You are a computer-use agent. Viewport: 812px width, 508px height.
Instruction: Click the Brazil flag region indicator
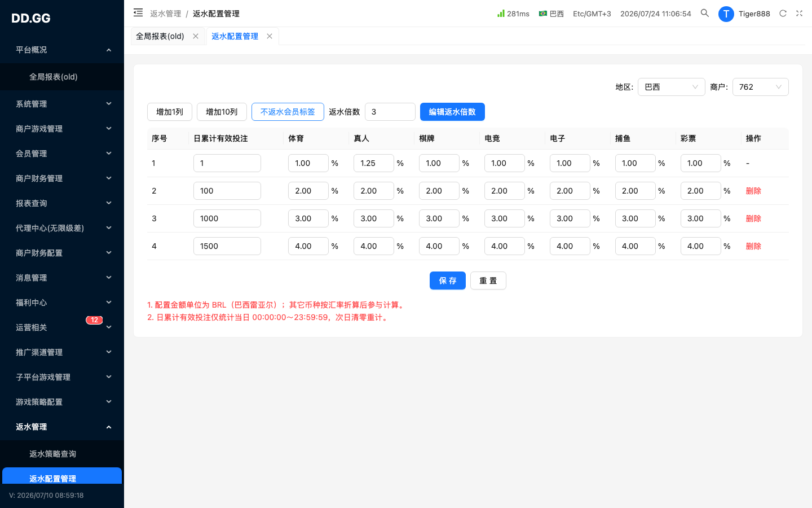[551, 14]
